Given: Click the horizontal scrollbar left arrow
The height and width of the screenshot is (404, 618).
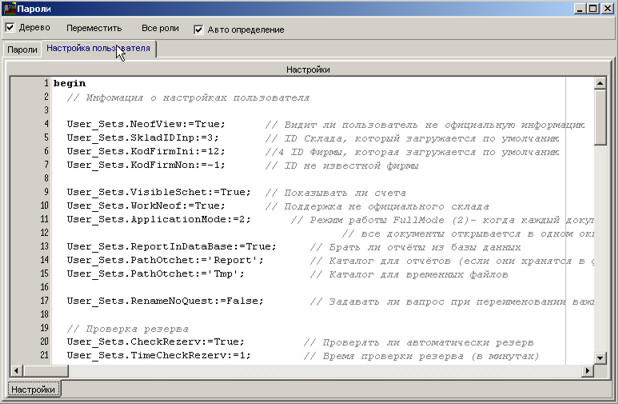Looking at the screenshot, I should (x=15, y=370).
